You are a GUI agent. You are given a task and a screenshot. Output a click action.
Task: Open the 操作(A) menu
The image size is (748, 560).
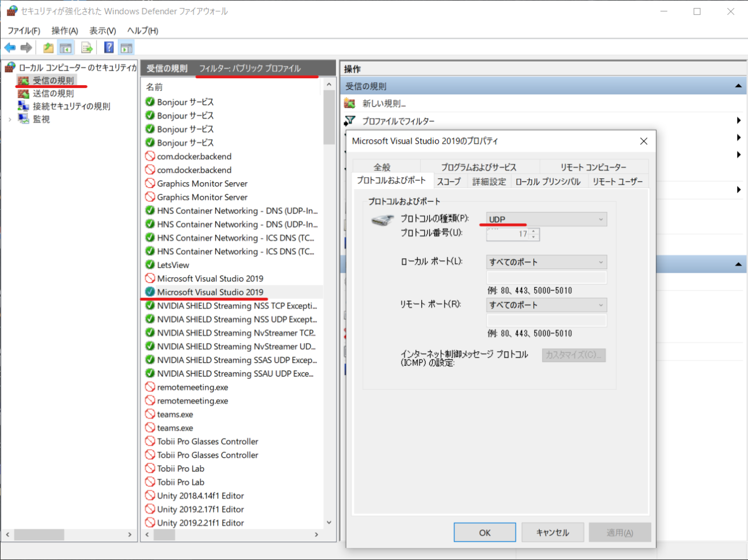coord(64,30)
